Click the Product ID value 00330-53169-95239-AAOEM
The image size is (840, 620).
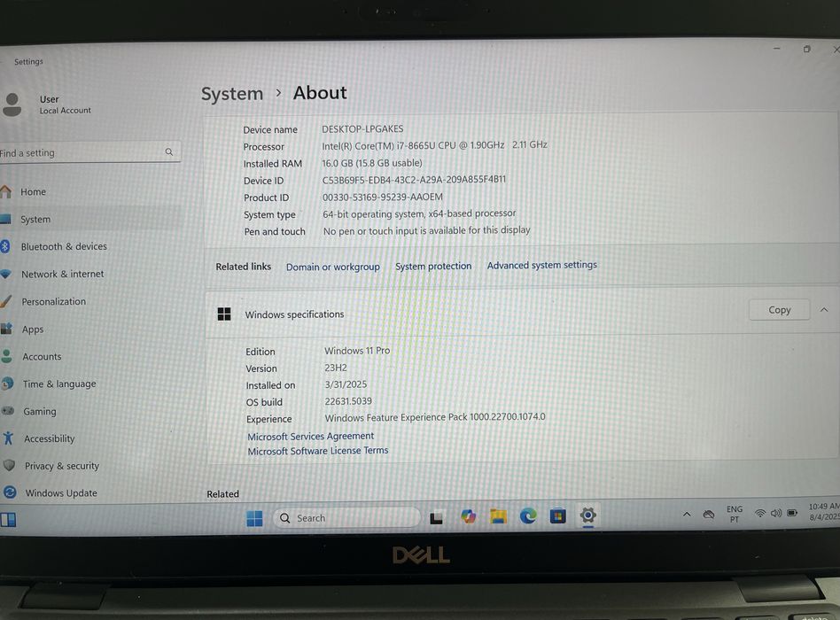[383, 197]
